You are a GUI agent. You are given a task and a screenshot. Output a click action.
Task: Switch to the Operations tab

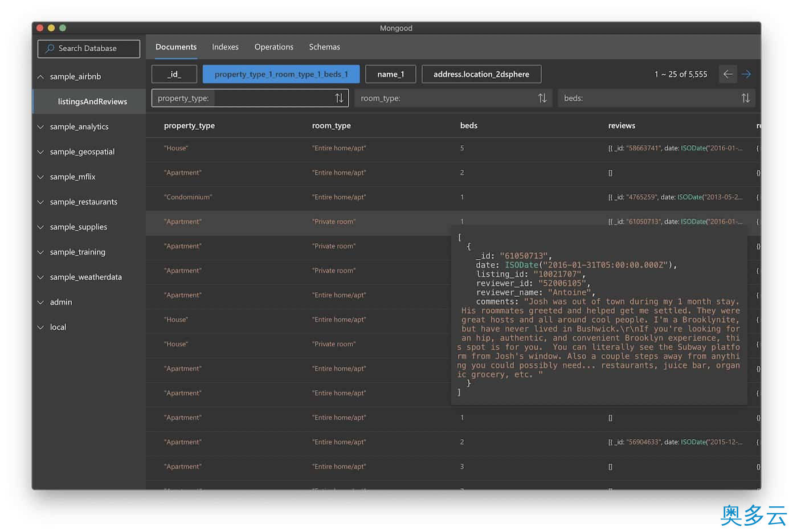[x=274, y=47]
